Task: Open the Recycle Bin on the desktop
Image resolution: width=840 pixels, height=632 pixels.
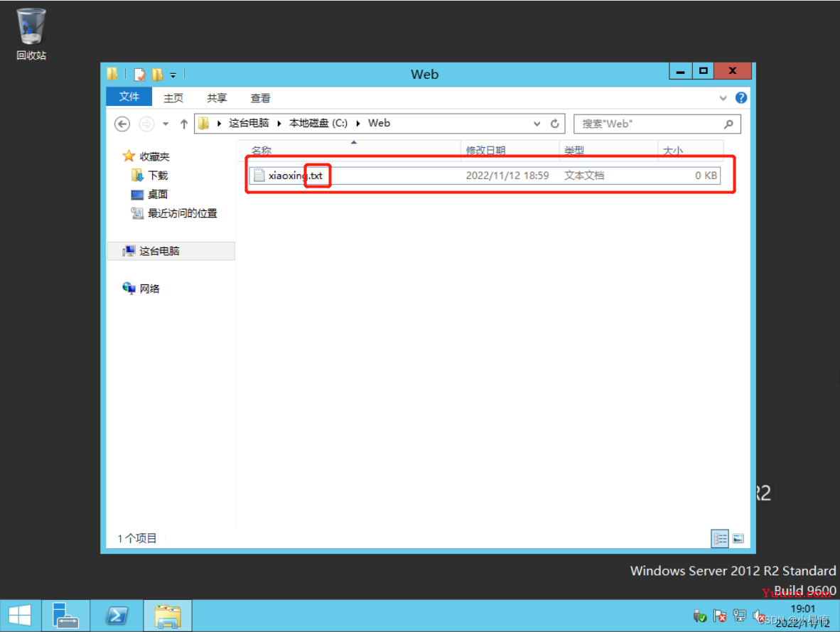Action: [31, 33]
